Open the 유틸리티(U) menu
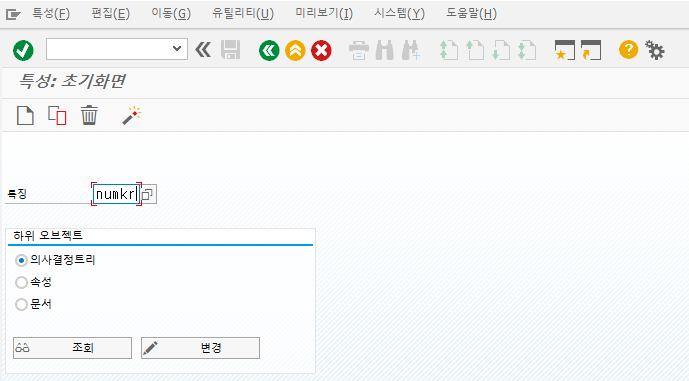Viewport: 689px width, 381px height. [x=243, y=14]
